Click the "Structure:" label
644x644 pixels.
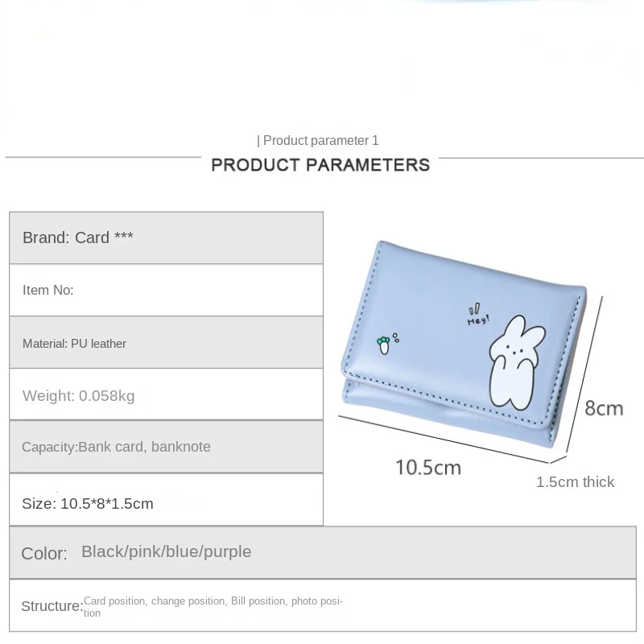[x=52, y=606]
